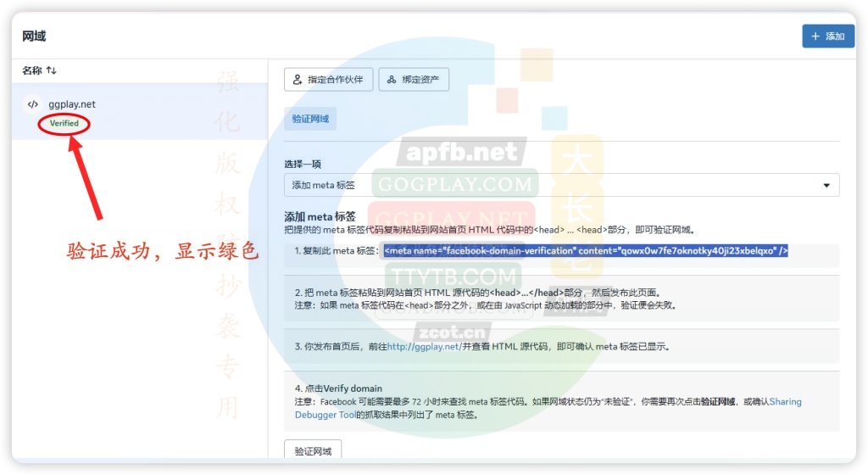This screenshot has height=475, width=868.
Task: Select the ggplay.net domain entry
Action: (x=72, y=104)
